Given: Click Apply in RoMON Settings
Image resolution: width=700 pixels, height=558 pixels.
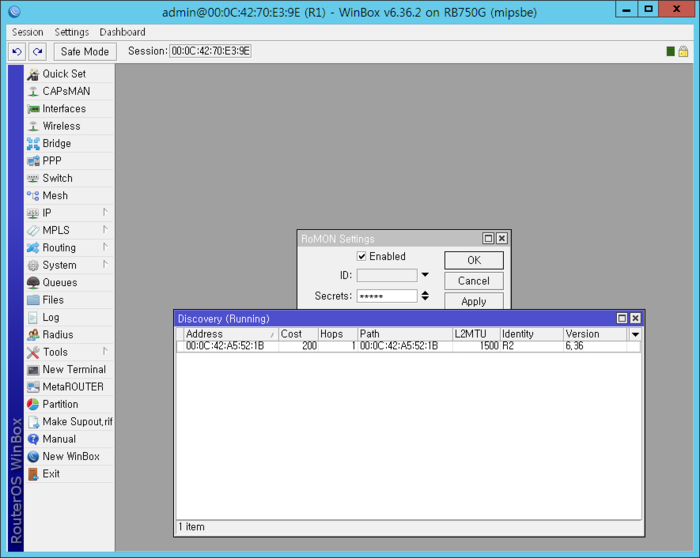Looking at the screenshot, I should click(x=474, y=301).
